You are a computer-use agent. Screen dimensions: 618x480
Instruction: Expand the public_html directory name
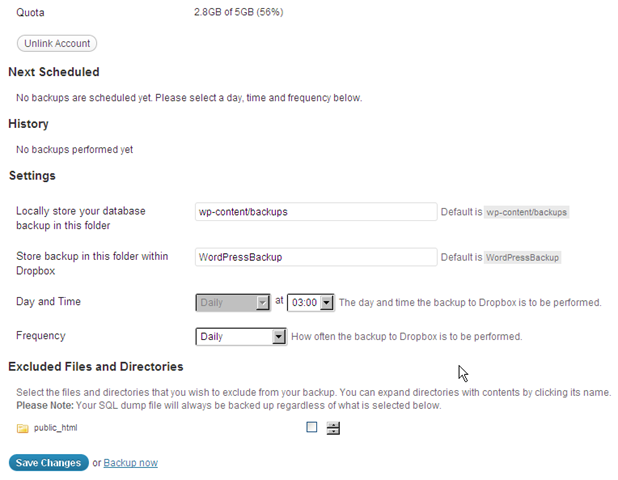pyautogui.click(x=56, y=428)
